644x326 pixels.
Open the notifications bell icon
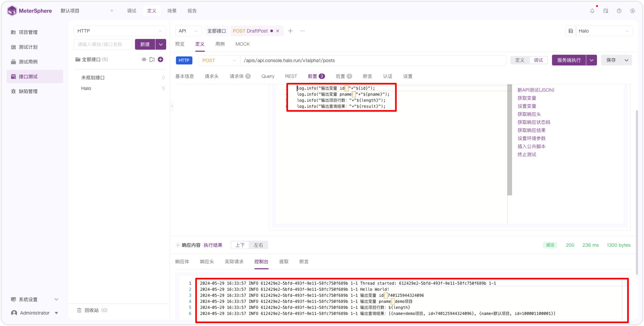[592, 11]
